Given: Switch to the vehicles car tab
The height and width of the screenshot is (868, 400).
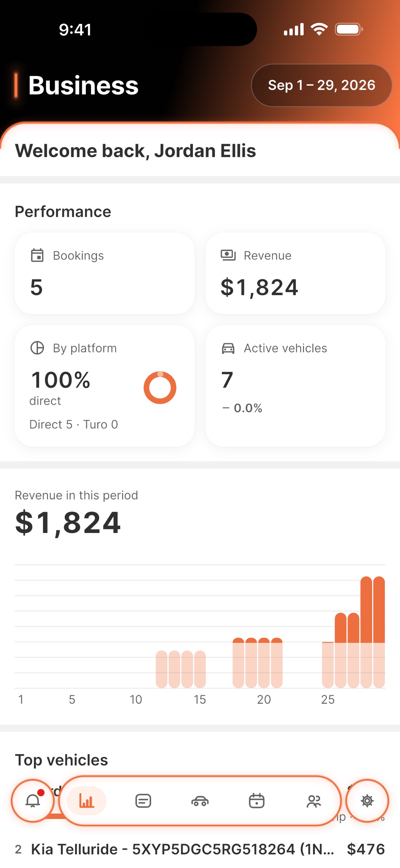Looking at the screenshot, I should click(200, 801).
